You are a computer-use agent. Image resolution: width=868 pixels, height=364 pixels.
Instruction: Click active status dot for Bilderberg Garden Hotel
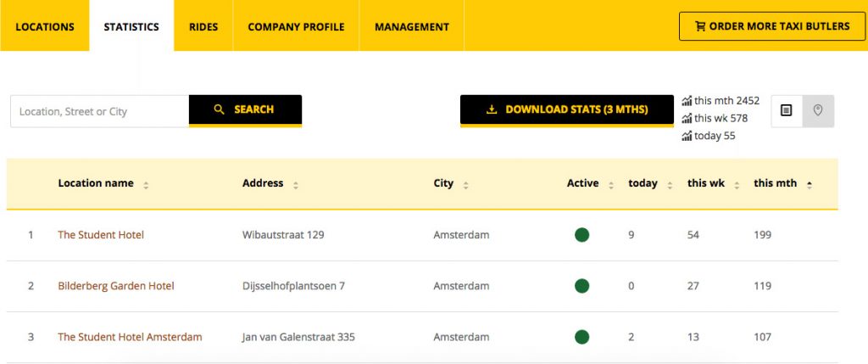(581, 286)
